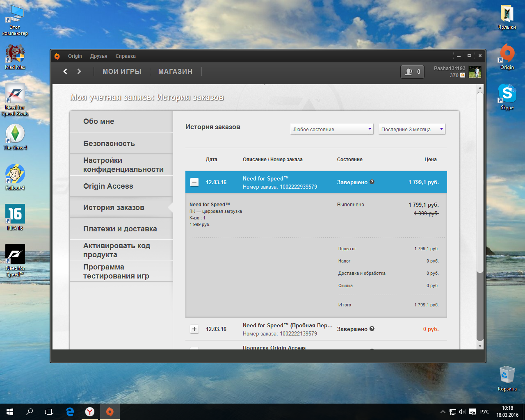This screenshot has height=420, width=525.
Task: Click the taskbar search icon
Action: coord(30,412)
